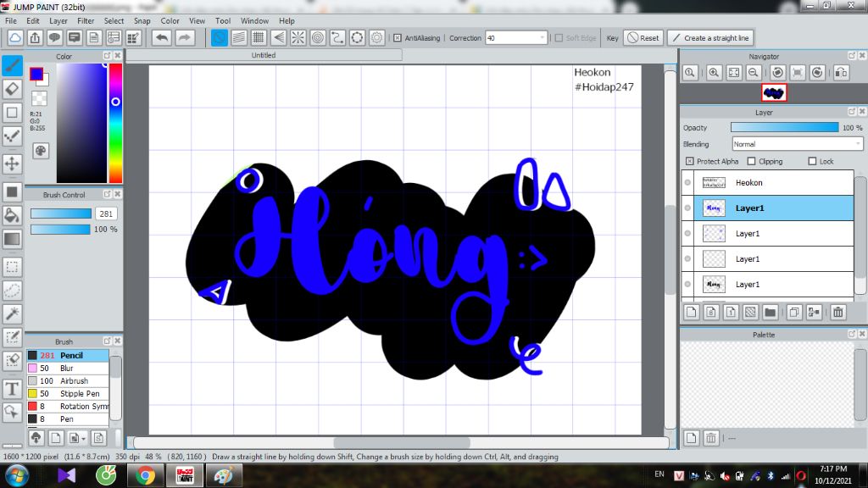Enable the crisscross grid snap guide
This screenshot has height=488, width=868.
coord(259,37)
